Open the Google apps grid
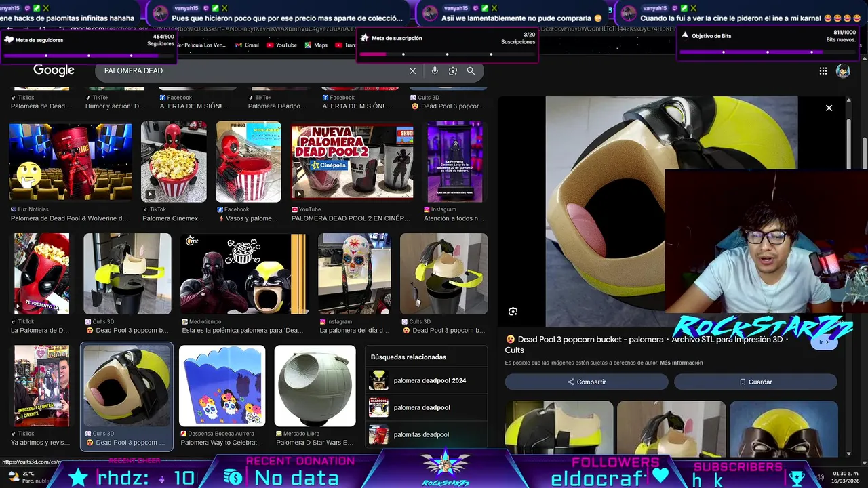 [x=823, y=70]
